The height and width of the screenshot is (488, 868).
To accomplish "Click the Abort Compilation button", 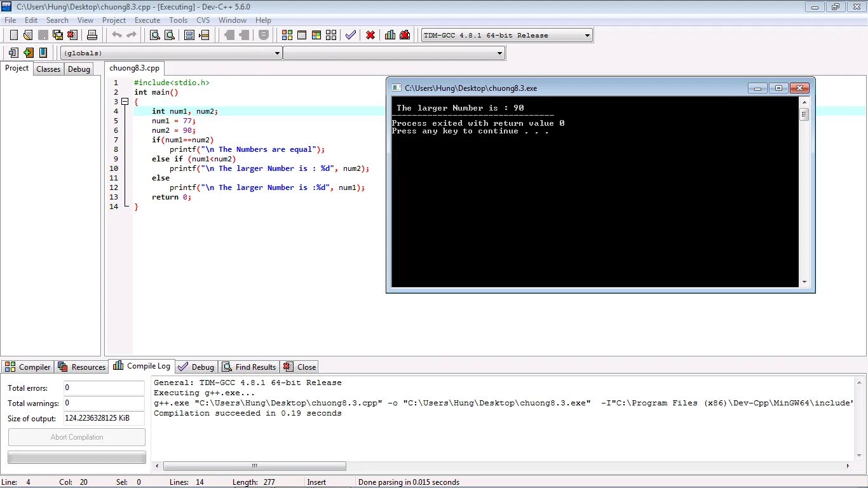I will [77, 437].
